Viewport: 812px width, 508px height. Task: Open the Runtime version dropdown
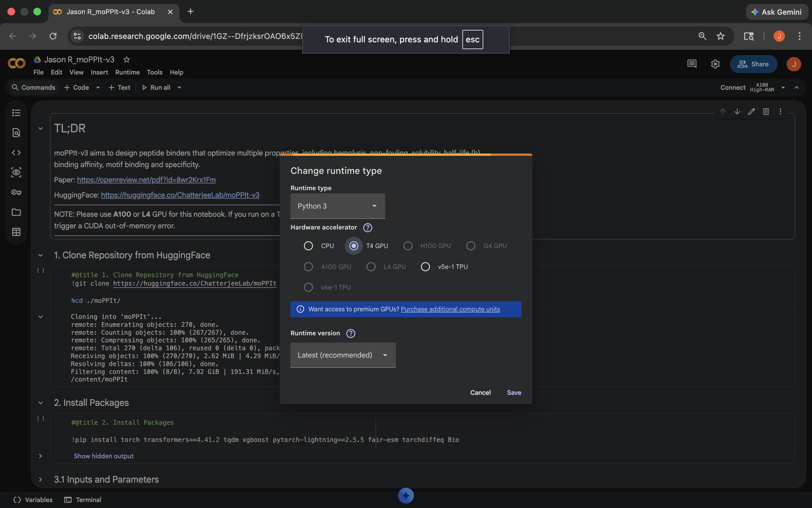click(343, 355)
